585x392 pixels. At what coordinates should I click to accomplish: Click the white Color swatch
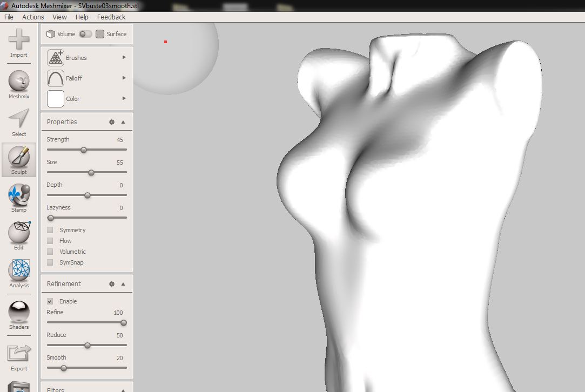tap(56, 99)
